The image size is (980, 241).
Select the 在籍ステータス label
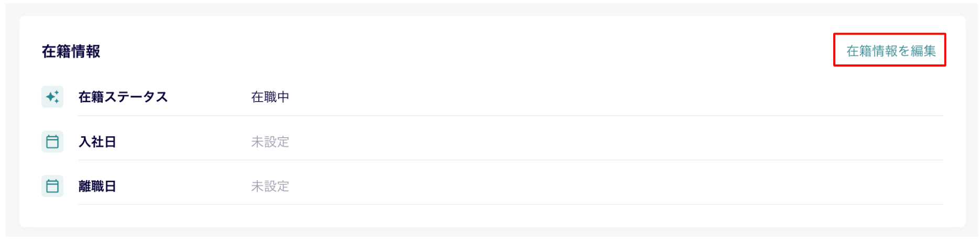123,97
